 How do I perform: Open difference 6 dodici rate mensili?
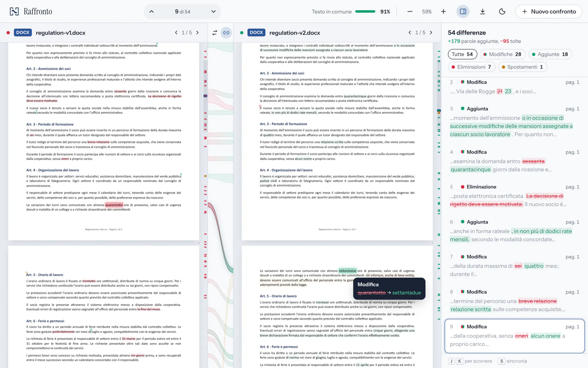[x=514, y=231]
